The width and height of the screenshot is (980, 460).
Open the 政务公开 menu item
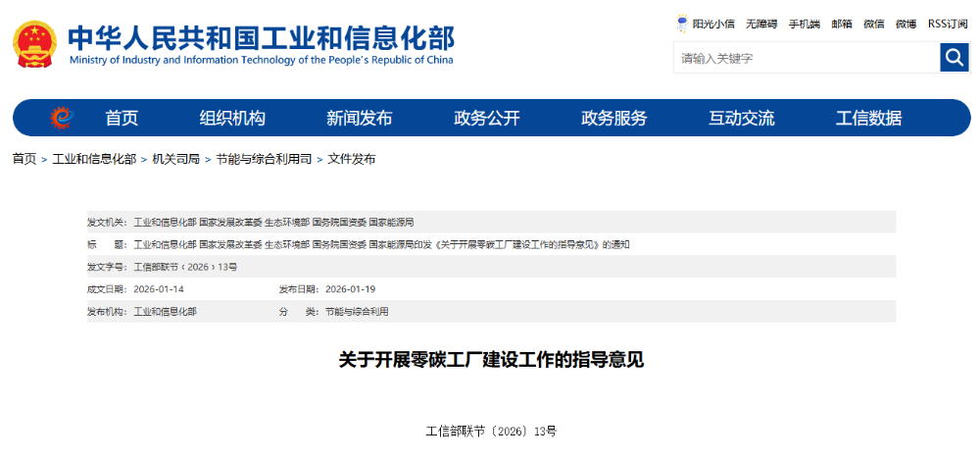click(487, 119)
